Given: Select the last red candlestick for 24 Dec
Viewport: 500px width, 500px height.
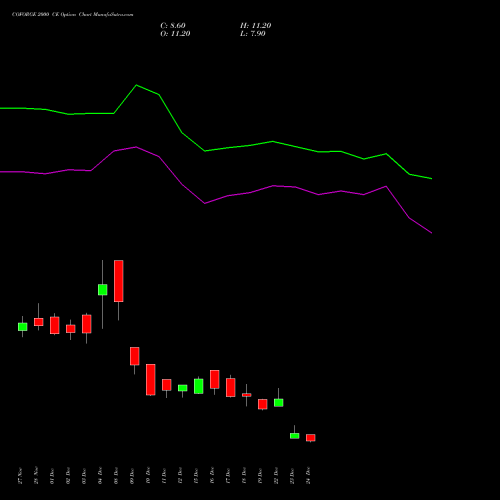Looking at the screenshot, I should (x=311, y=438).
